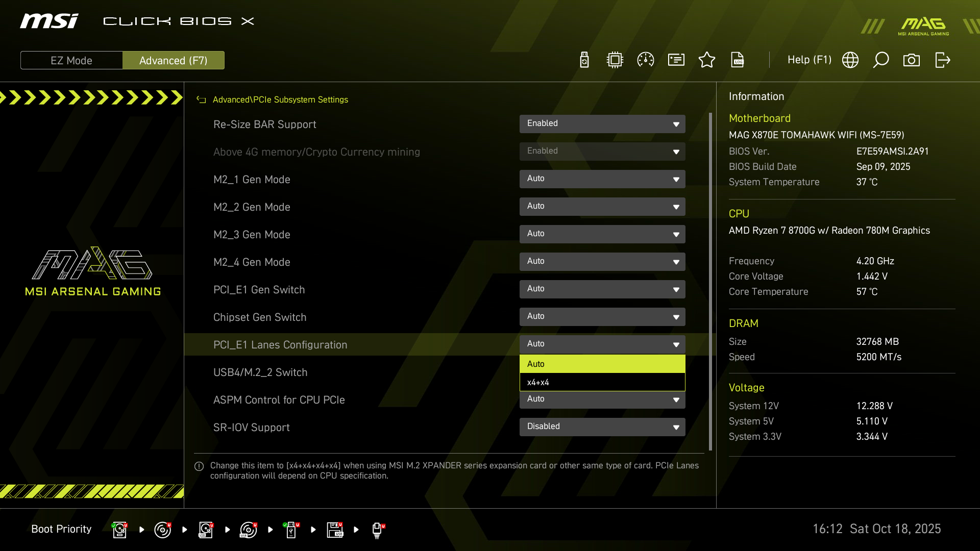Switch to EZ Mode
Image resolution: width=980 pixels, height=551 pixels.
pos(71,61)
